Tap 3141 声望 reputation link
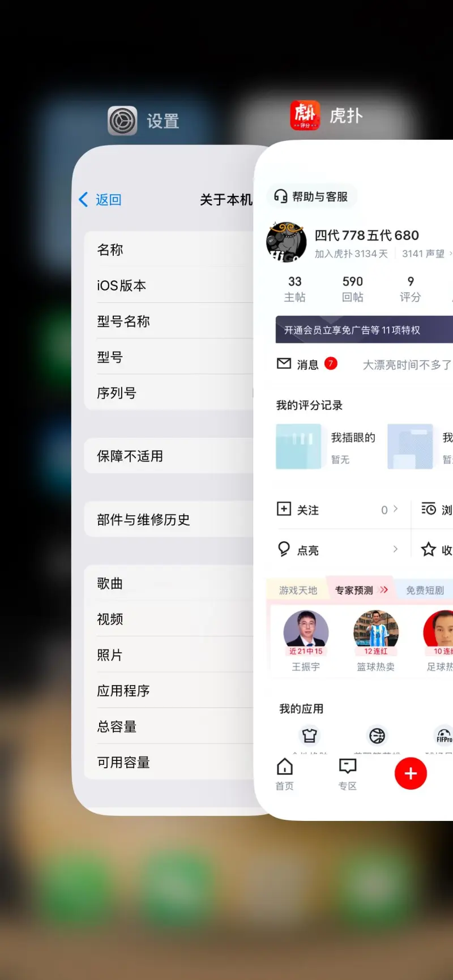453x980 pixels. pyautogui.click(x=427, y=254)
